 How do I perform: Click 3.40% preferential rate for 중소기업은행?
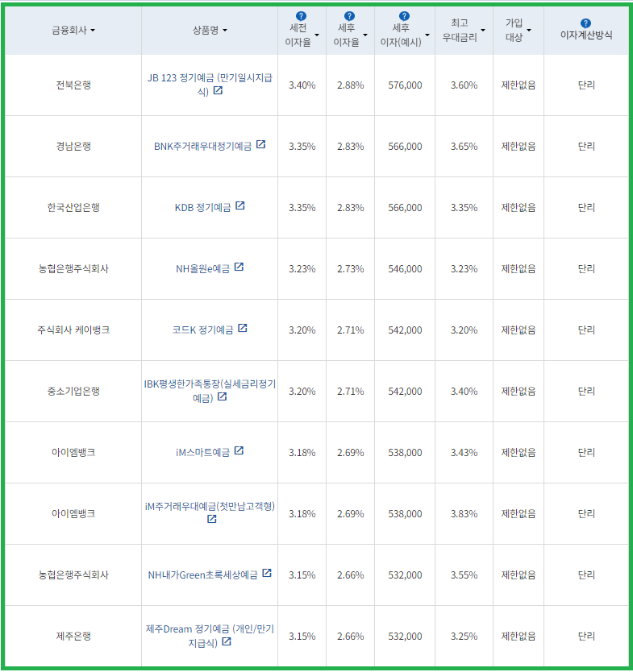pyautogui.click(x=464, y=392)
